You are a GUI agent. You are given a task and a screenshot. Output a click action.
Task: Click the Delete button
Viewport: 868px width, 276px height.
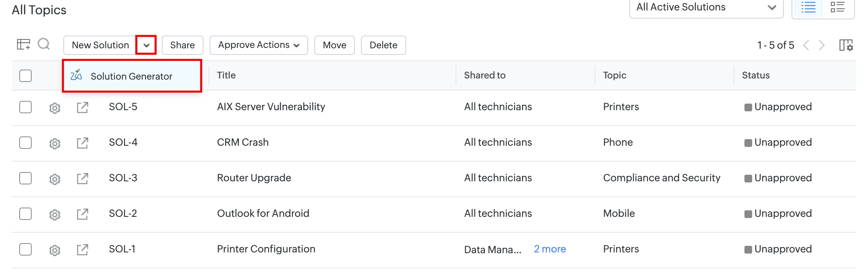coord(383,45)
